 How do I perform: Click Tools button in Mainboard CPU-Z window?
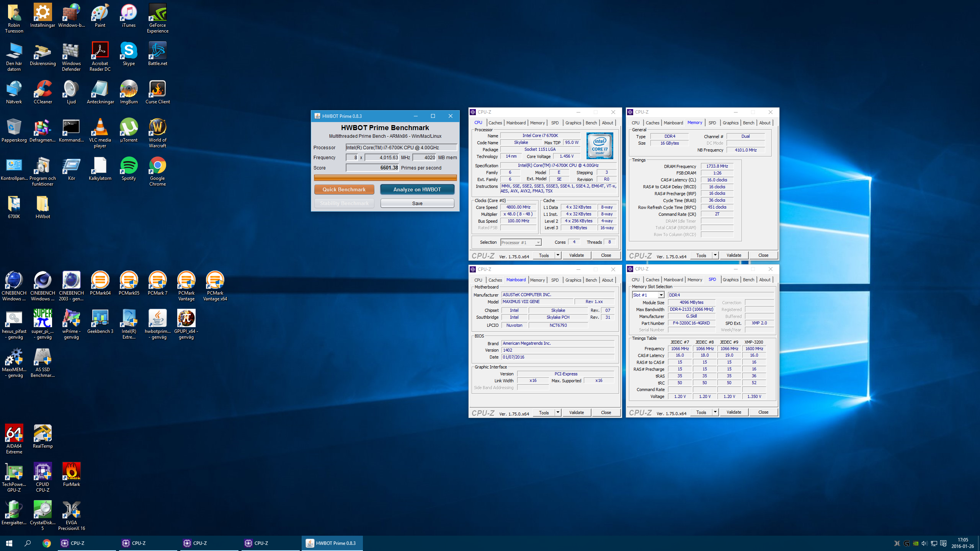[544, 412]
